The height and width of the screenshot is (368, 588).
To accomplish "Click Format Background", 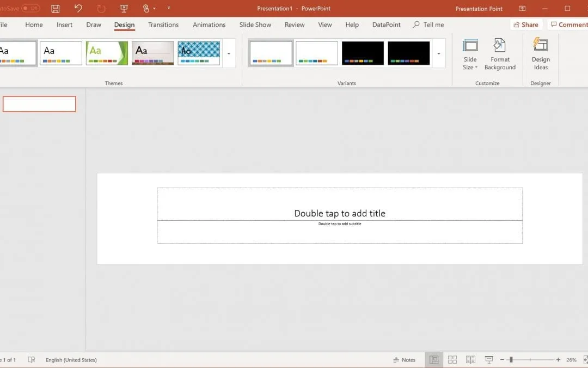I will pyautogui.click(x=500, y=55).
